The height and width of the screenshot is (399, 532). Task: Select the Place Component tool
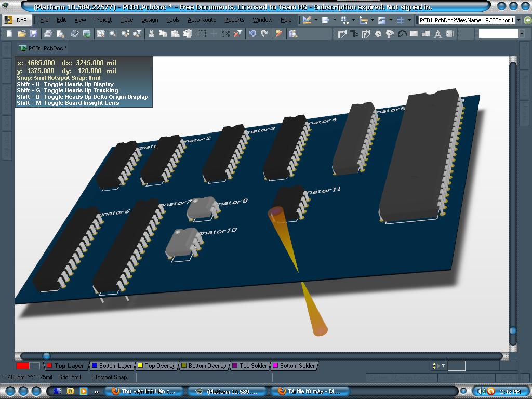(x=449, y=34)
